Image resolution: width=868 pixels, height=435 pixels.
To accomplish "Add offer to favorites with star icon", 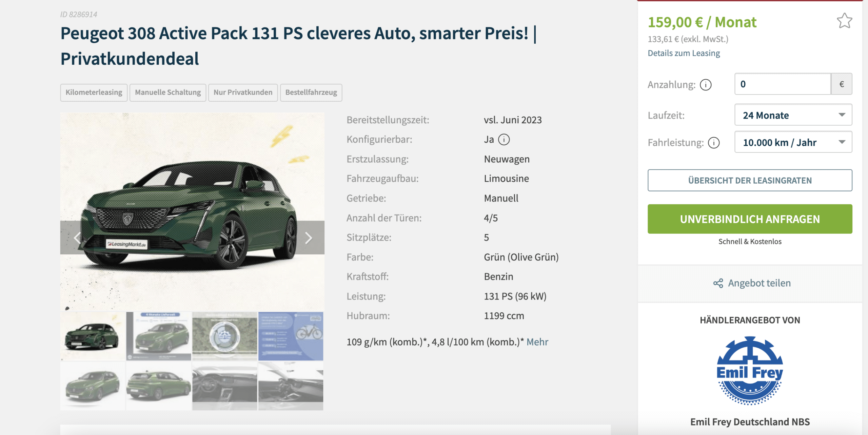I will coord(844,21).
